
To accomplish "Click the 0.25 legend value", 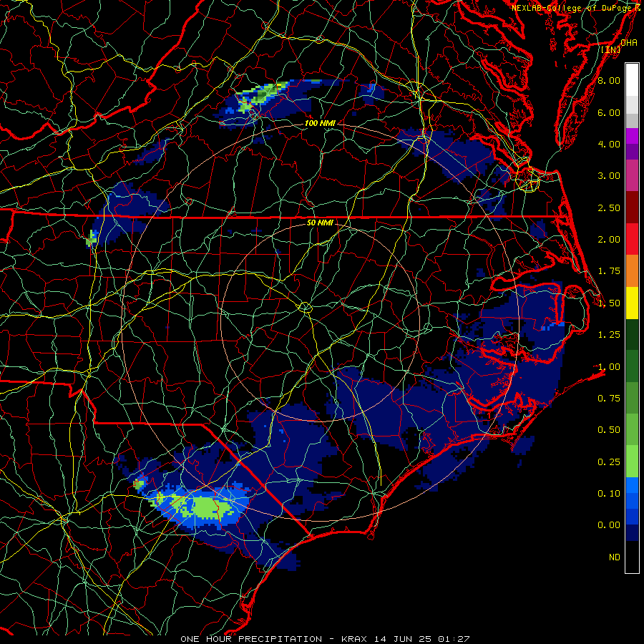I will coord(609,462).
